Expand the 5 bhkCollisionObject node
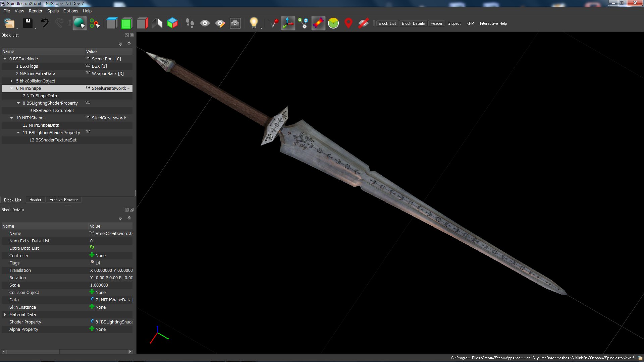Image resolution: width=644 pixels, height=362 pixels. coord(12,81)
